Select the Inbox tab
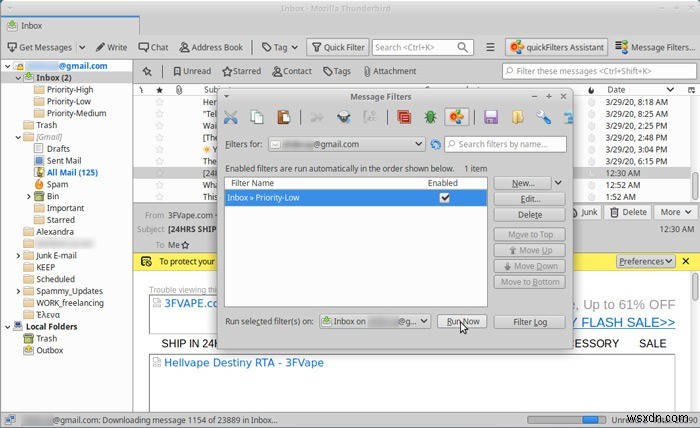The height and width of the screenshot is (428, 700). (x=70, y=26)
